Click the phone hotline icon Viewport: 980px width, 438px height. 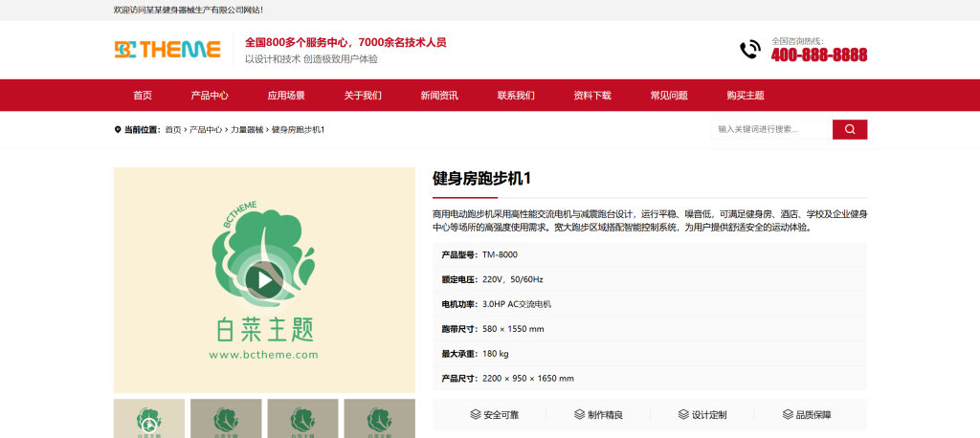(x=750, y=50)
